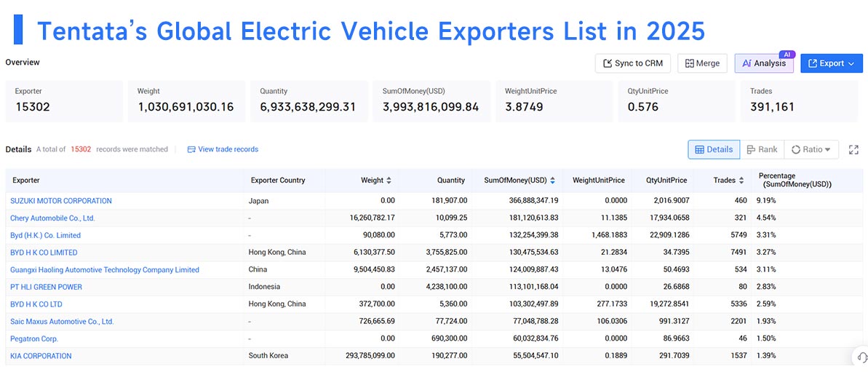Screen dimensions: 868x372
Task: Select the Weight total 1,030,691,030.16
Action: (x=186, y=107)
